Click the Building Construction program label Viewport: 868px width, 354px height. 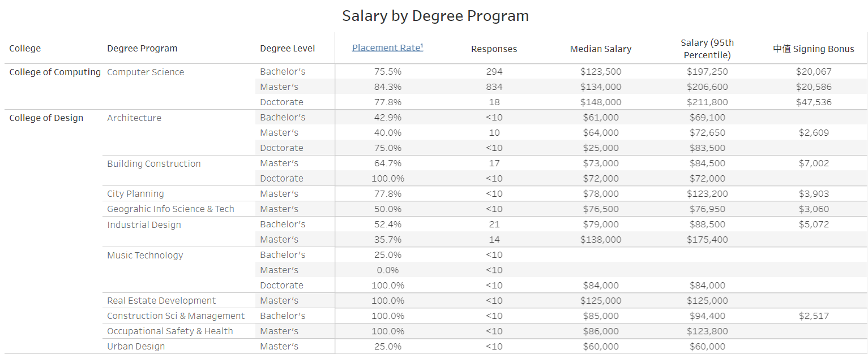154,164
